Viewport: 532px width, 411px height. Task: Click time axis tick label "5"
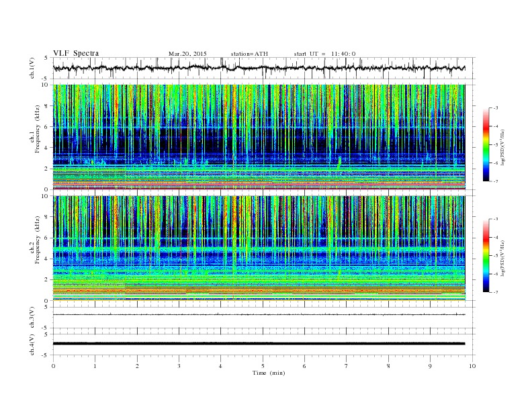pyautogui.click(x=263, y=366)
